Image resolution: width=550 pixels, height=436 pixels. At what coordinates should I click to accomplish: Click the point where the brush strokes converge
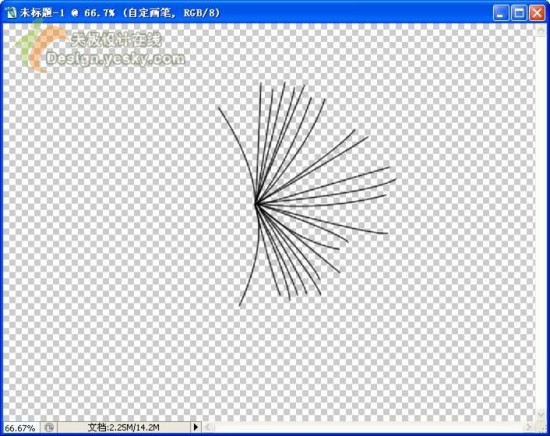pos(256,203)
